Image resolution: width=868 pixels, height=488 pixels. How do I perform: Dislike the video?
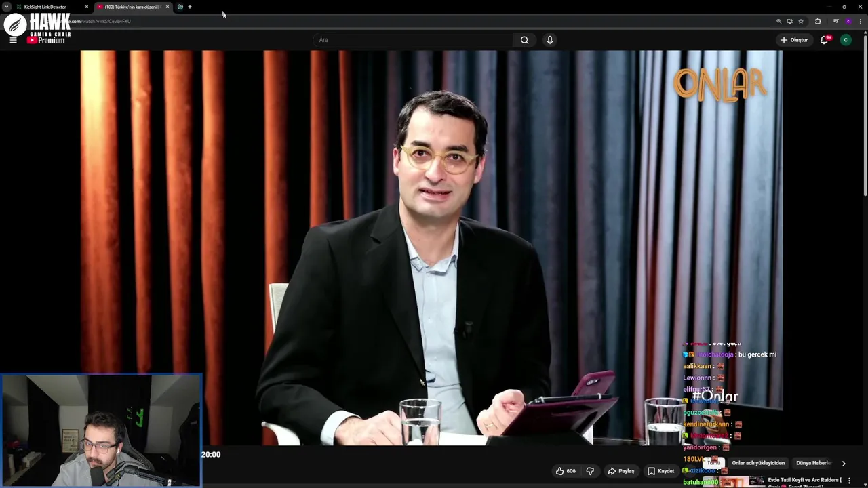click(x=590, y=471)
